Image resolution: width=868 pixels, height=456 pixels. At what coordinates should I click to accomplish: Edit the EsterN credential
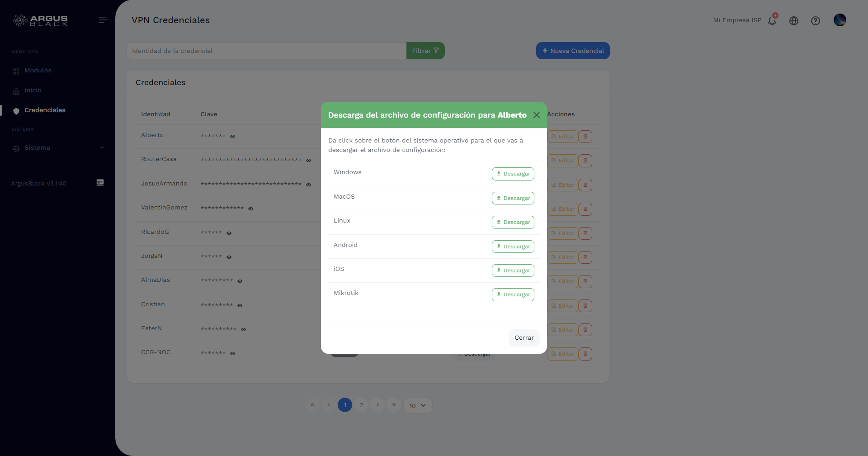tap(563, 330)
